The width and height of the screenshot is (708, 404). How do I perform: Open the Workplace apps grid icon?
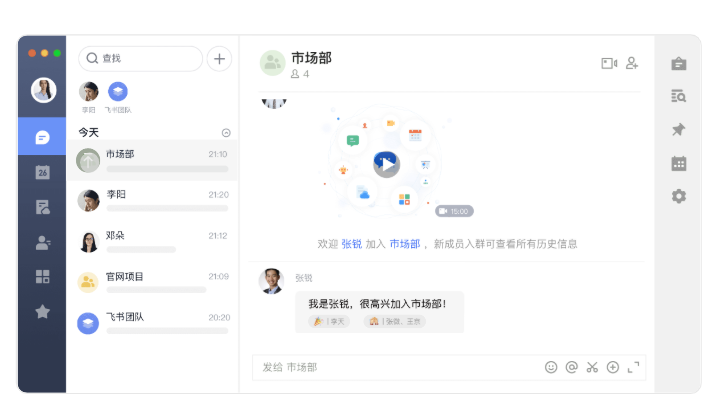[x=42, y=277]
